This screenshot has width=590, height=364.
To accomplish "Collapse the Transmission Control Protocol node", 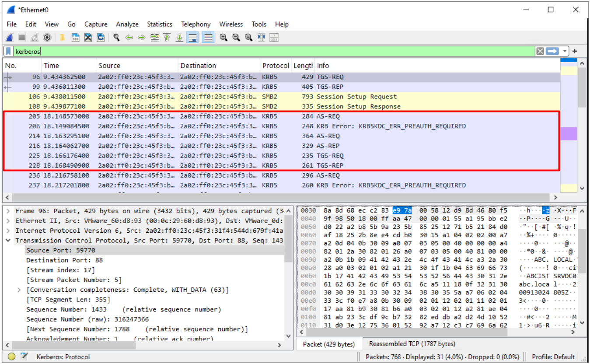I will click(8, 241).
